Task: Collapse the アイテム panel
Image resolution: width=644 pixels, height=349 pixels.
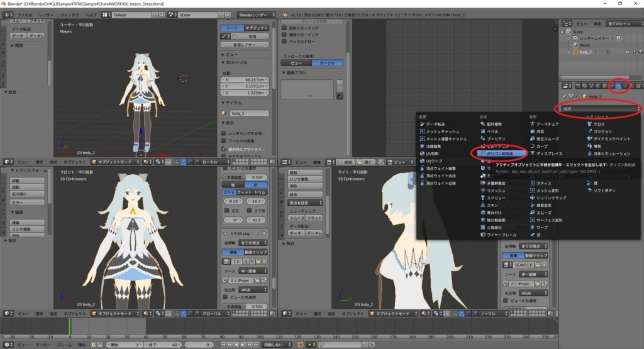Action: 231,102
